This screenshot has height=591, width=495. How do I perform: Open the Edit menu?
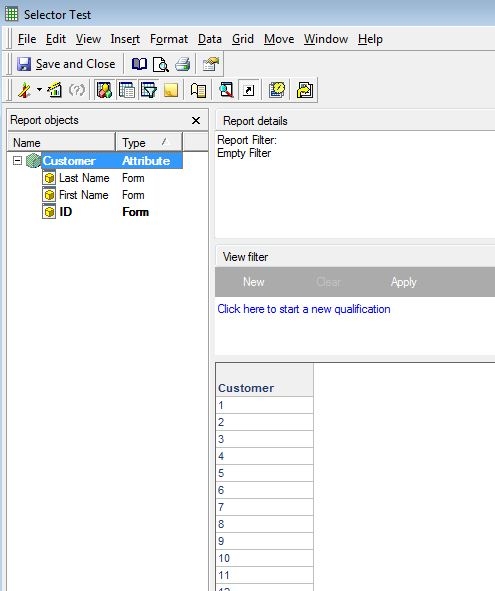click(56, 39)
